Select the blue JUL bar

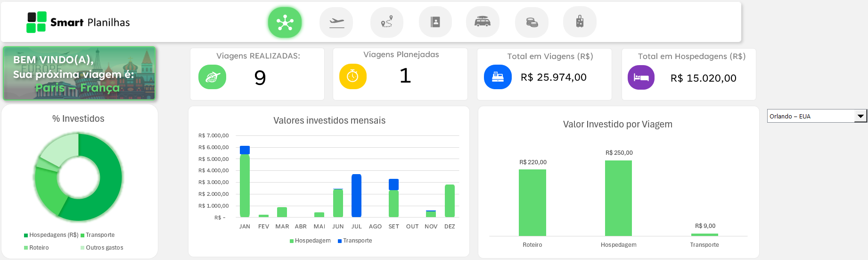pyautogui.click(x=356, y=196)
